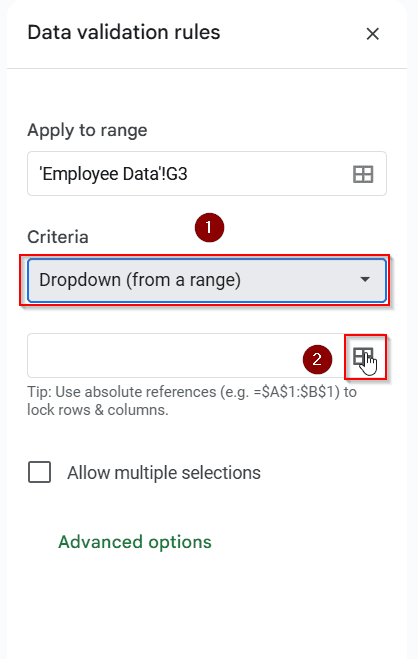Close the Data validation rules panel
418x659 pixels.
[x=373, y=34]
